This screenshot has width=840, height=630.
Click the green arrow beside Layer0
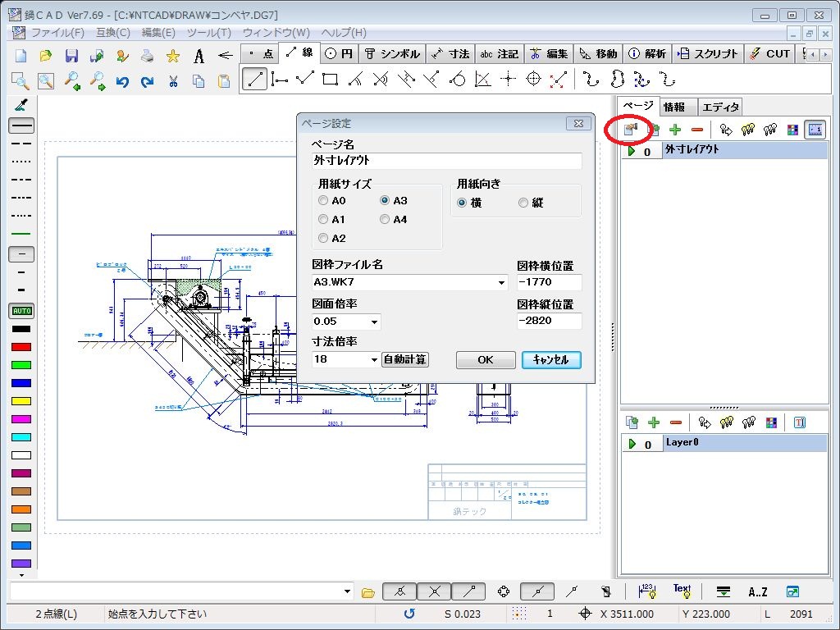[x=632, y=444]
